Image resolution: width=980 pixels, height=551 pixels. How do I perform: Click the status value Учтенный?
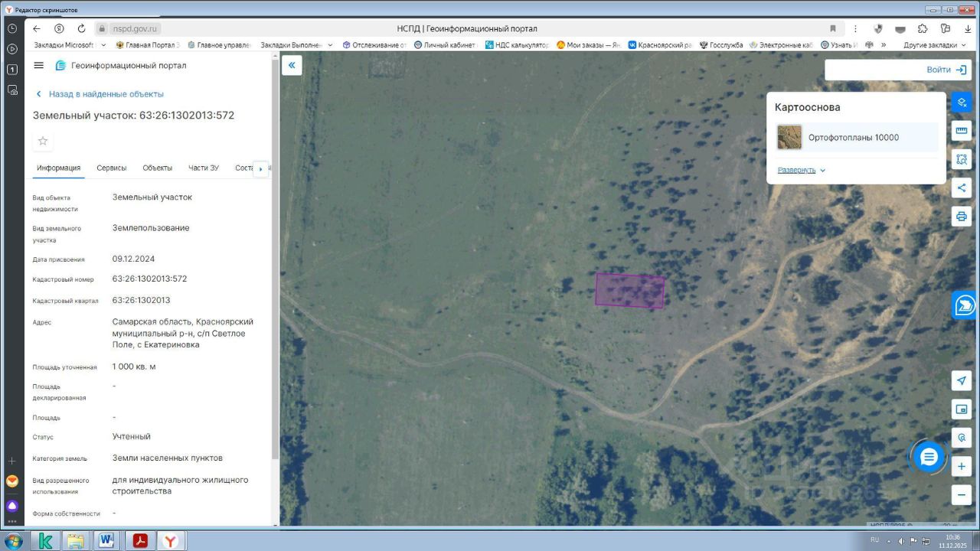132,437
